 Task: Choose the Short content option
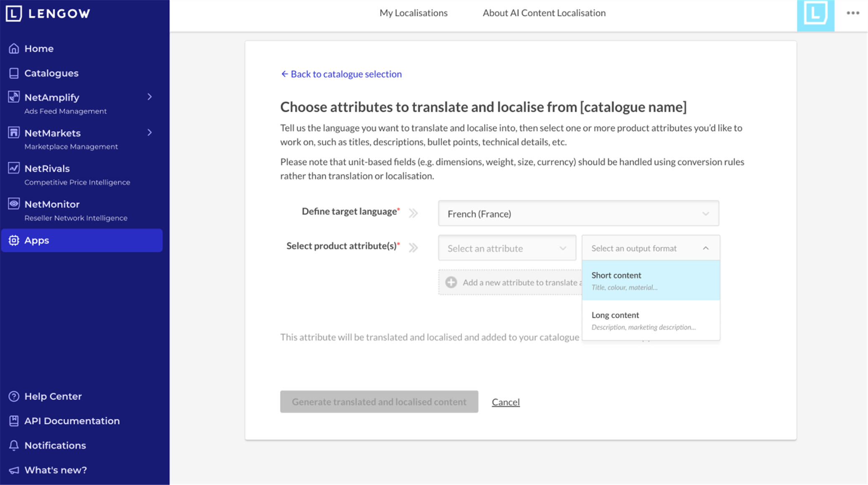coord(651,280)
